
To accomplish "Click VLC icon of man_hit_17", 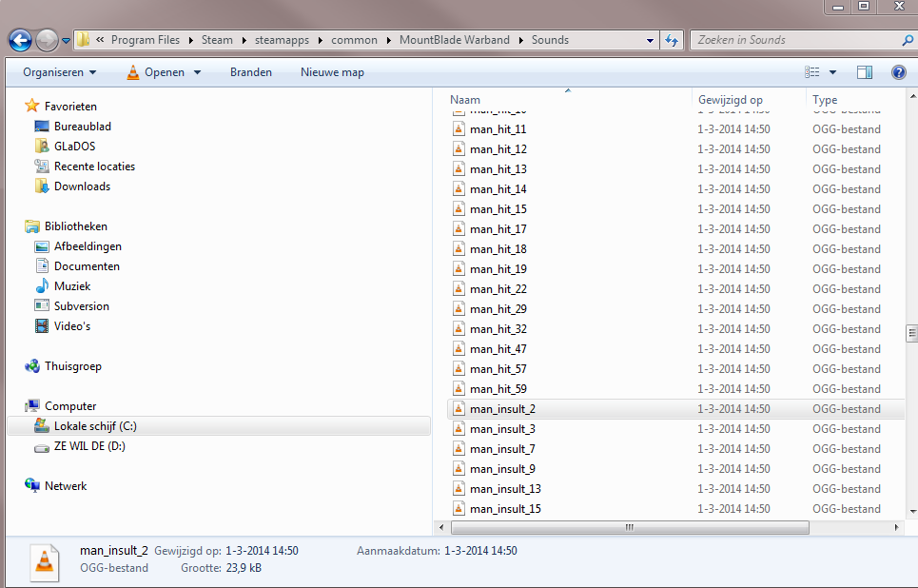I will click(459, 229).
